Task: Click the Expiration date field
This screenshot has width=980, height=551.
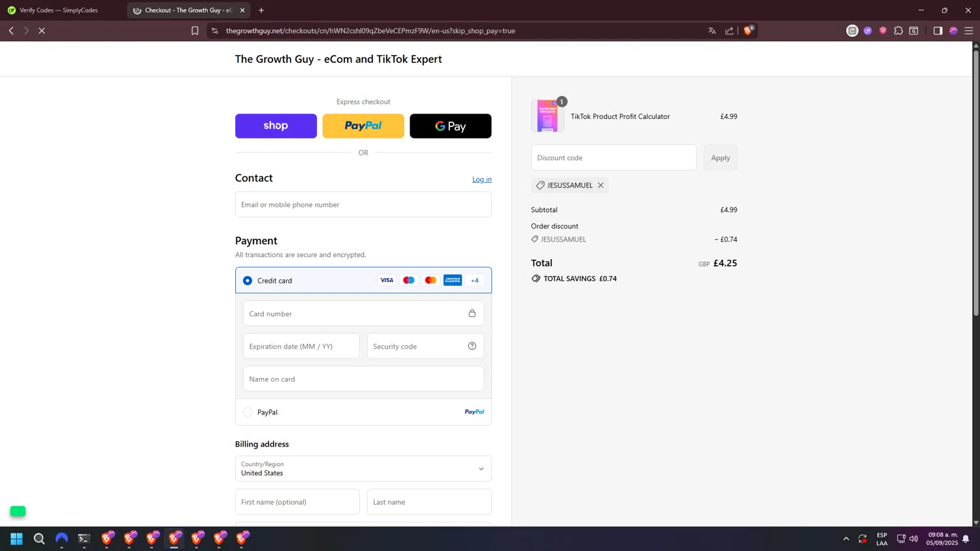Action: click(301, 346)
